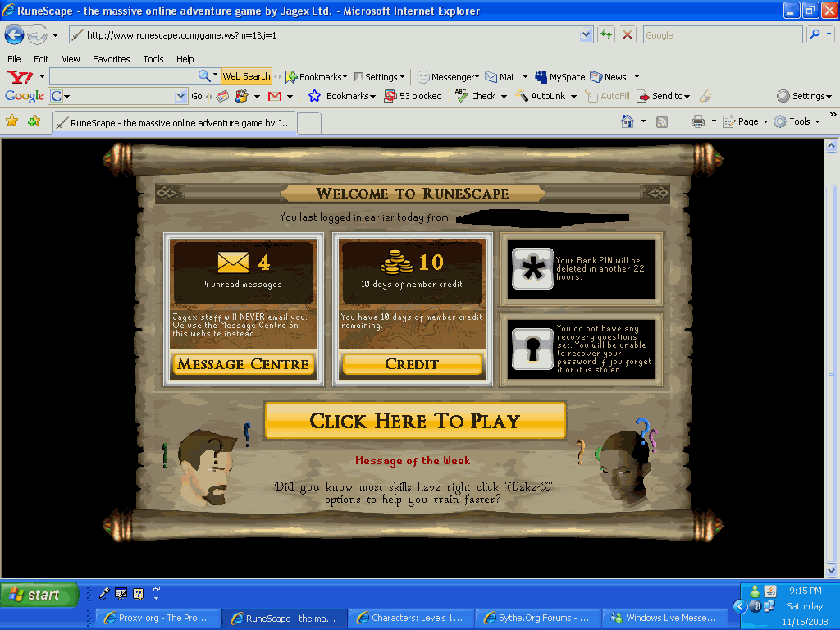Click the unread messages envelope icon

[x=232, y=262]
